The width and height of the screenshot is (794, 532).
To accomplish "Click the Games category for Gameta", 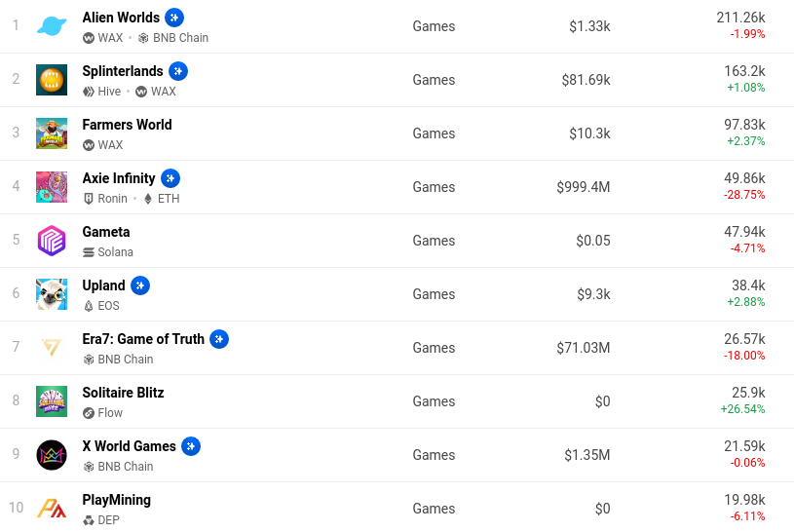I will coord(434,241).
